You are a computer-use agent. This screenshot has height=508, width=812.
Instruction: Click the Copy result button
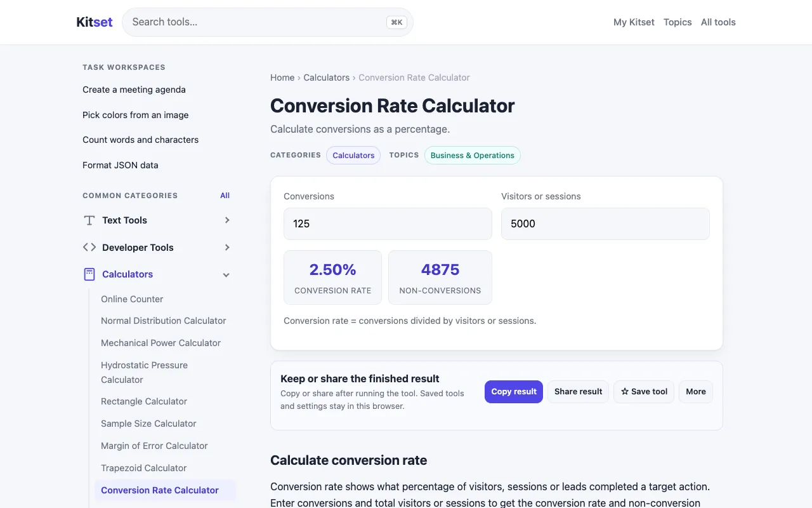tap(514, 392)
